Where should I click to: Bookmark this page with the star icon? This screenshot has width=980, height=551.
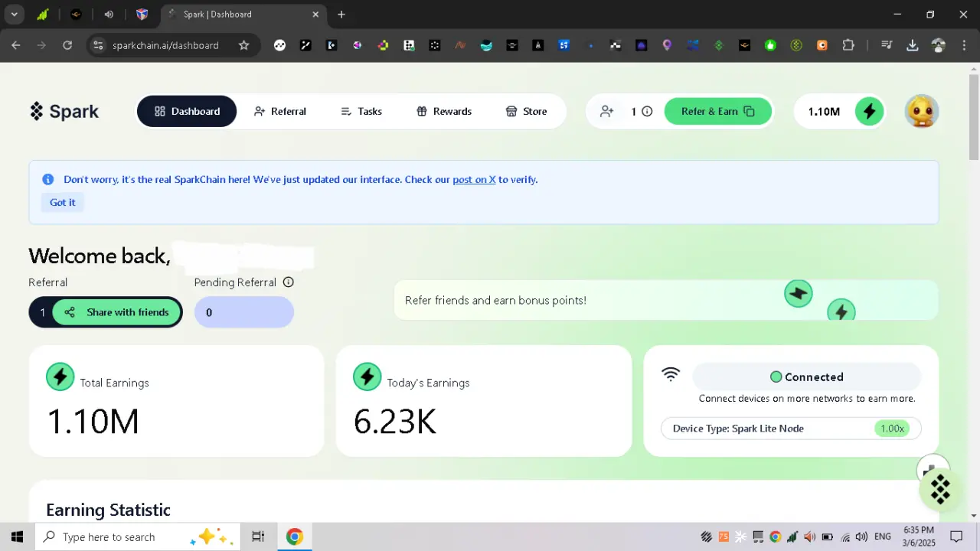pos(244,45)
